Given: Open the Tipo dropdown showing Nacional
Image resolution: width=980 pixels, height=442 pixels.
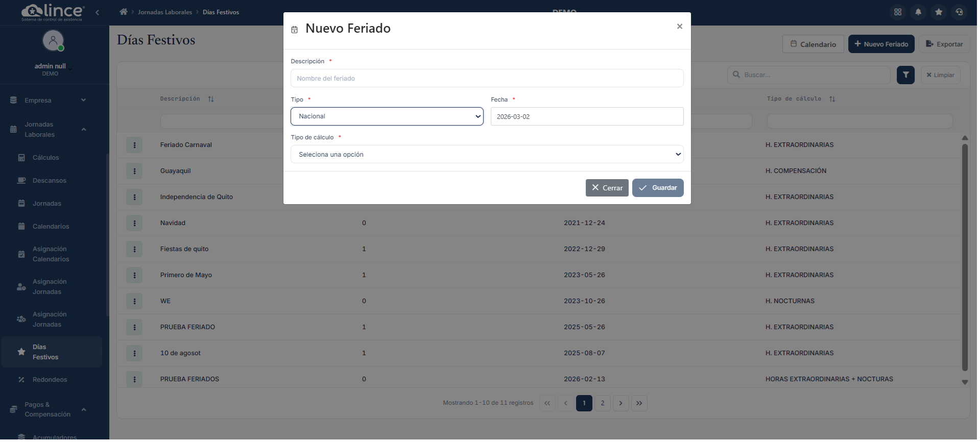Looking at the screenshot, I should point(387,116).
